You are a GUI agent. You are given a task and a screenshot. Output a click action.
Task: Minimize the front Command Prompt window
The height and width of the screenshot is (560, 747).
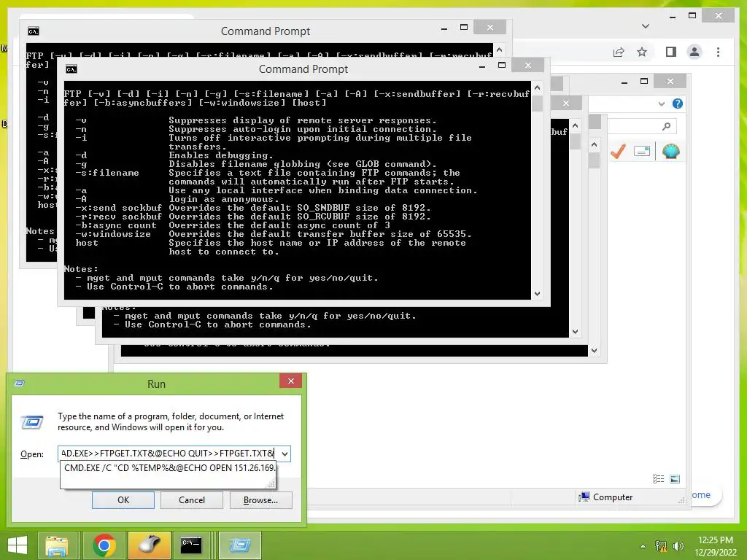point(482,66)
